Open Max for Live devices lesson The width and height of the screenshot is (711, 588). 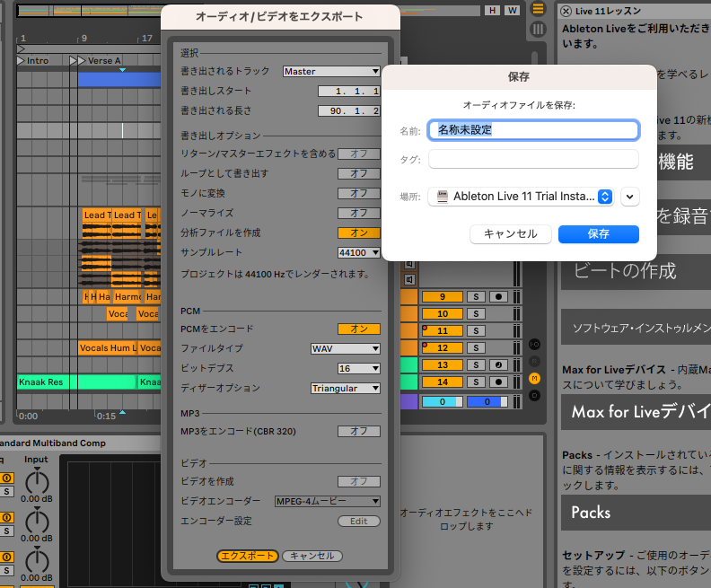[x=636, y=412]
